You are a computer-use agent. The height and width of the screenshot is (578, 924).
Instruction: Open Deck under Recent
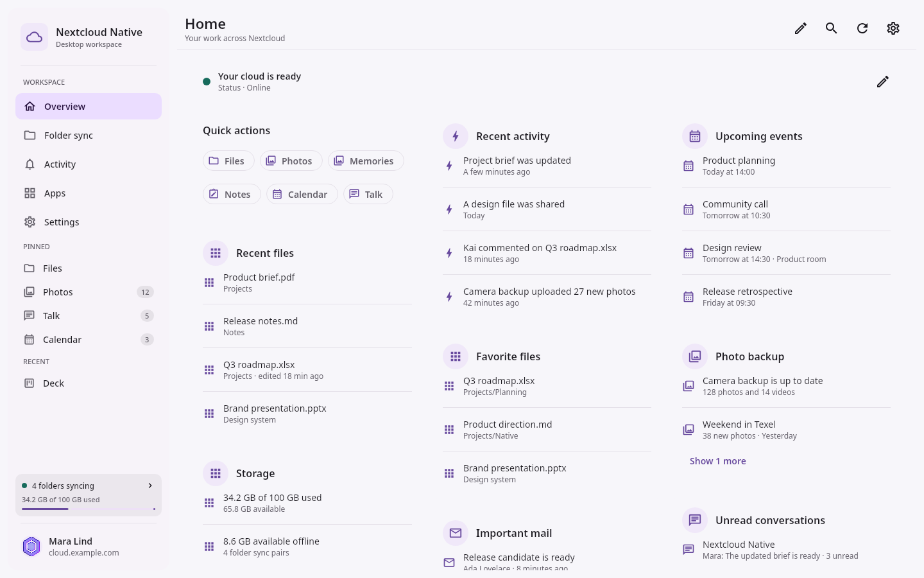click(x=89, y=383)
